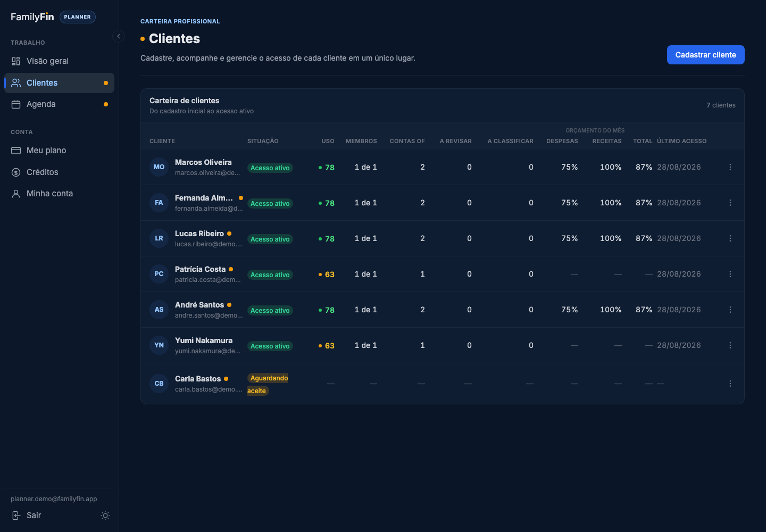Click the LR avatar of Lucas Ribeiro
Image resolution: width=766 pixels, height=532 pixels.
[159, 238]
